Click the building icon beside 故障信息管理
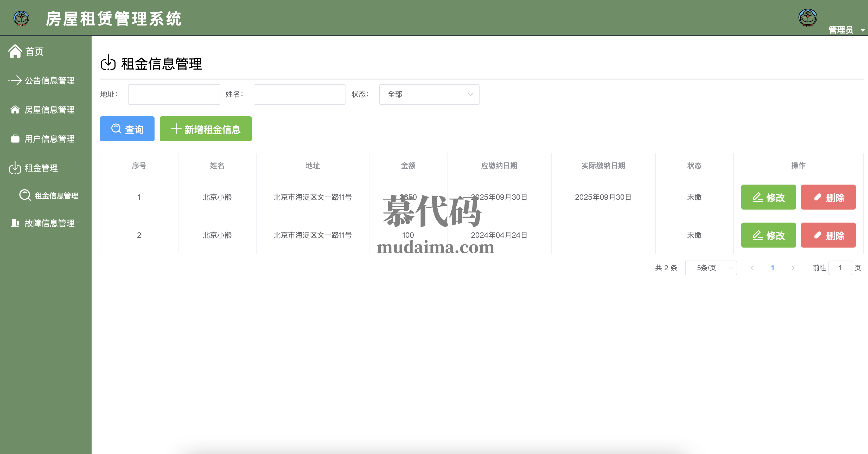 point(15,223)
